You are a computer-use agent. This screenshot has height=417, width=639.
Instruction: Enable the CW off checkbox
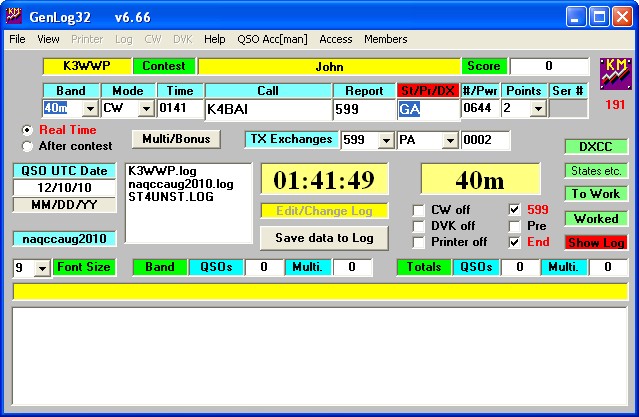[419, 210]
